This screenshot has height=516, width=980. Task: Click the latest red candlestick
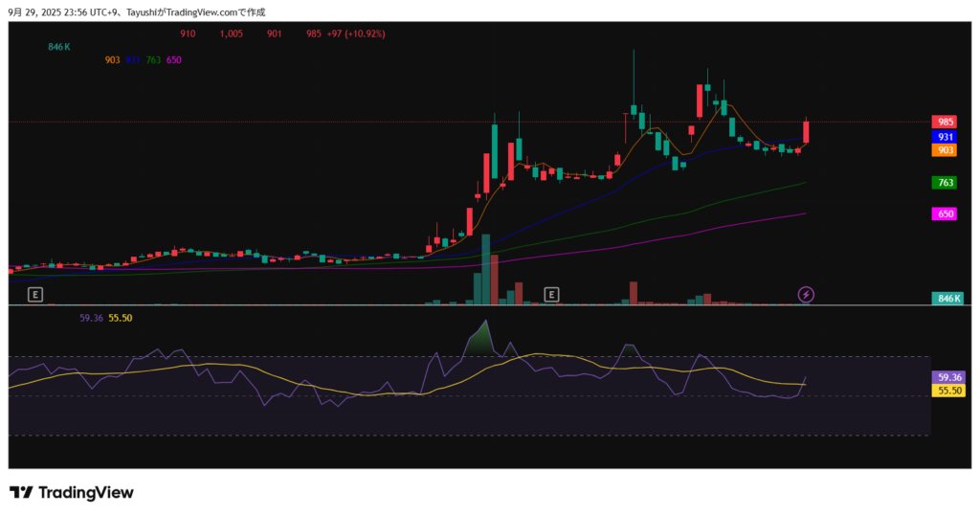(x=806, y=132)
